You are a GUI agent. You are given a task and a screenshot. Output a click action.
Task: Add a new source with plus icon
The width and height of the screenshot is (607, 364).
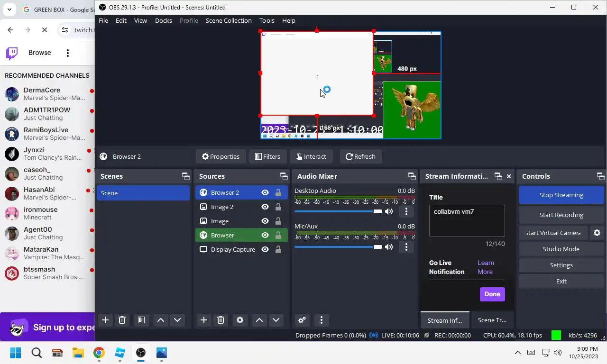click(x=204, y=320)
